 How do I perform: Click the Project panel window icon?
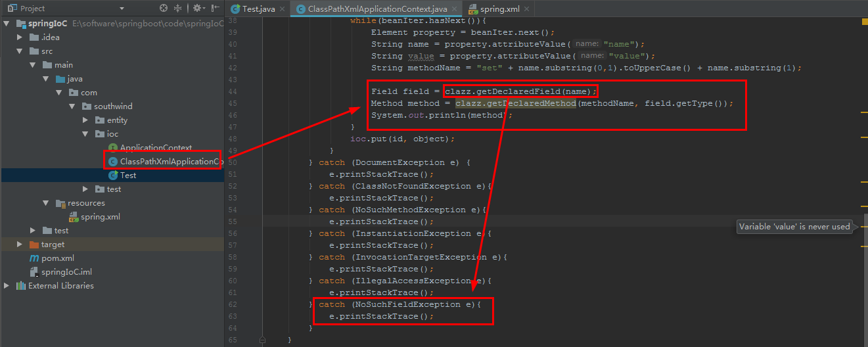[x=12, y=9]
